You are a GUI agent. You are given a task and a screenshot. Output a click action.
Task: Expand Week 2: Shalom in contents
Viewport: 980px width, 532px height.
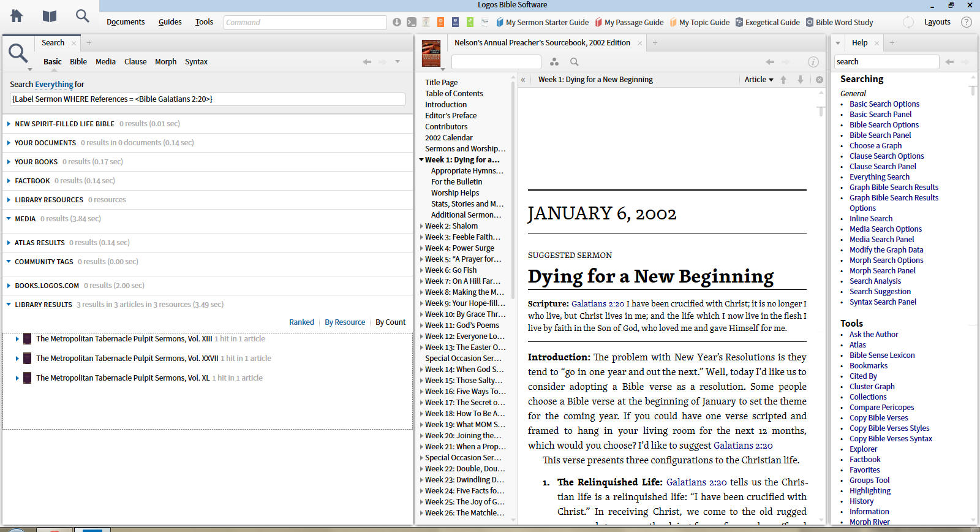[421, 226]
